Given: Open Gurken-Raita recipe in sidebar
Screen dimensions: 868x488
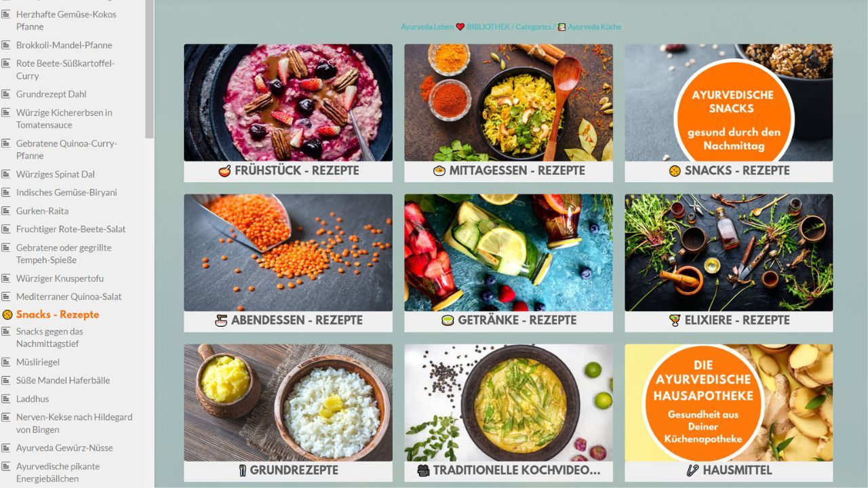Looking at the screenshot, I should [42, 211].
